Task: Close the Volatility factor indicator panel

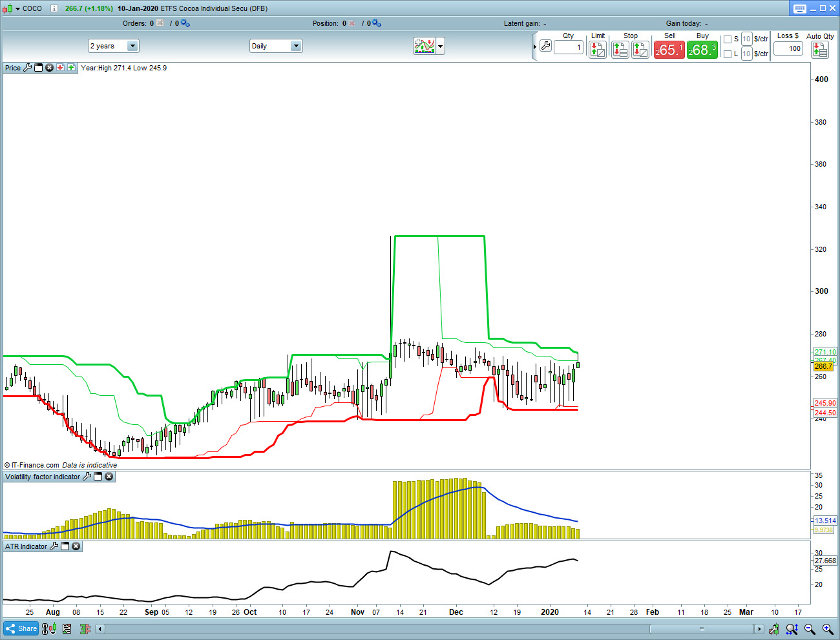Action: pos(109,477)
